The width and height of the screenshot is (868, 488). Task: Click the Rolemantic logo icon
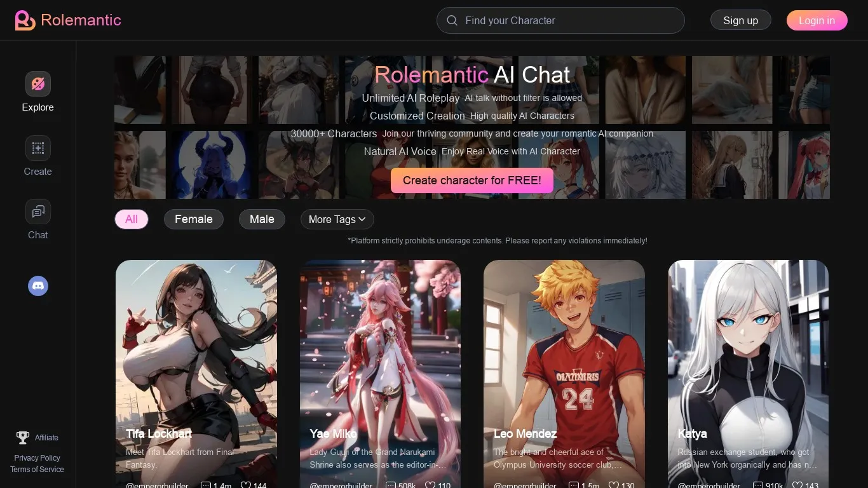[24, 20]
